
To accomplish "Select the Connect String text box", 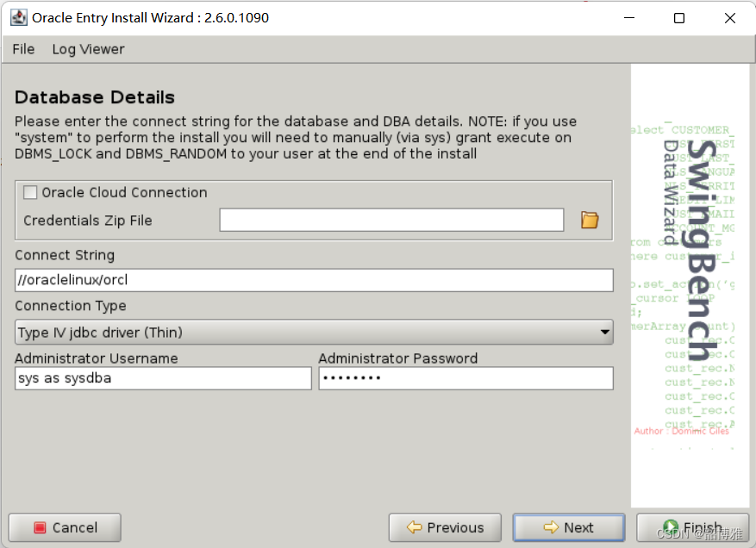I will pyautogui.click(x=314, y=279).
